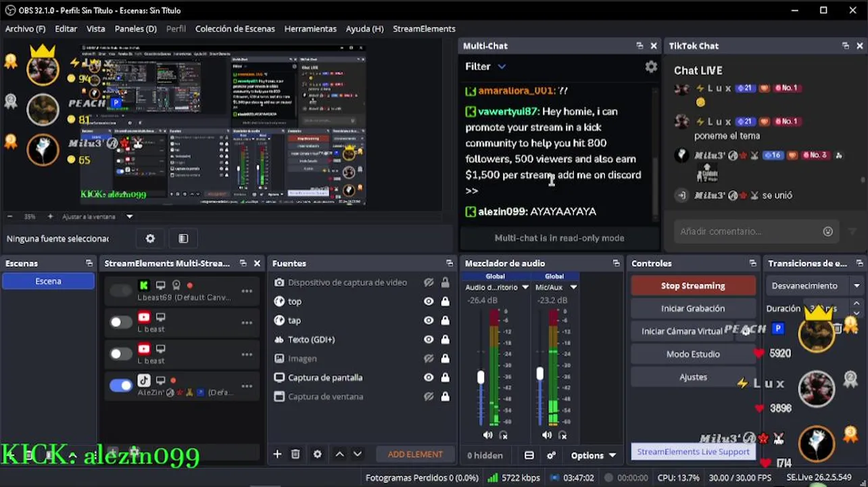Open options menu for Kick Lbeast69 output
868x487 pixels.
tap(247, 291)
